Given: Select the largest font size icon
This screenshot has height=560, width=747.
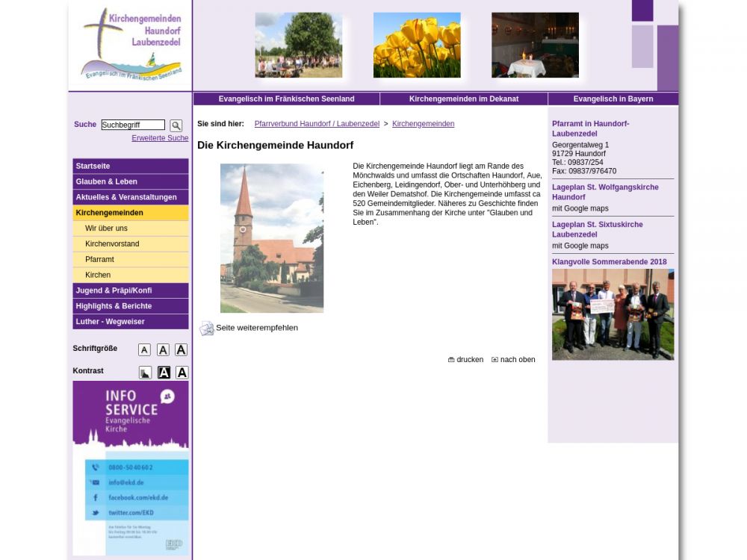Looking at the screenshot, I should click(x=181, y=349).
